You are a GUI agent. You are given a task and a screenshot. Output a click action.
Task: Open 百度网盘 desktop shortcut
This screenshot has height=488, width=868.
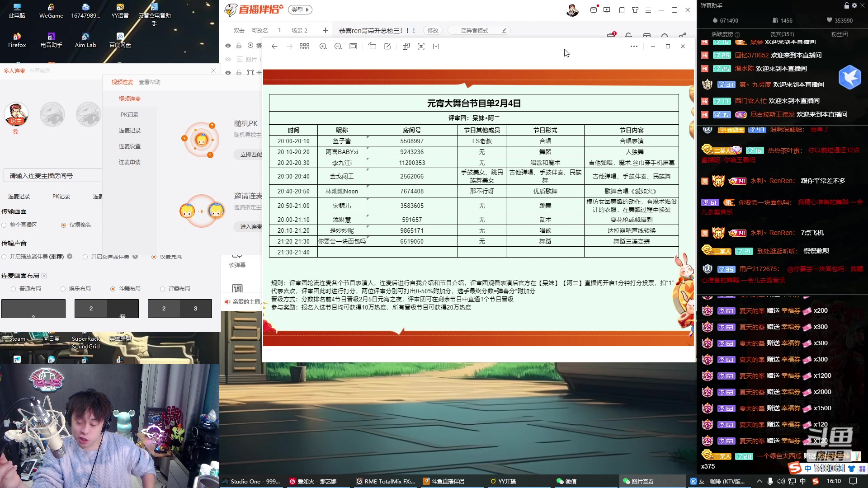pos(120,40)
